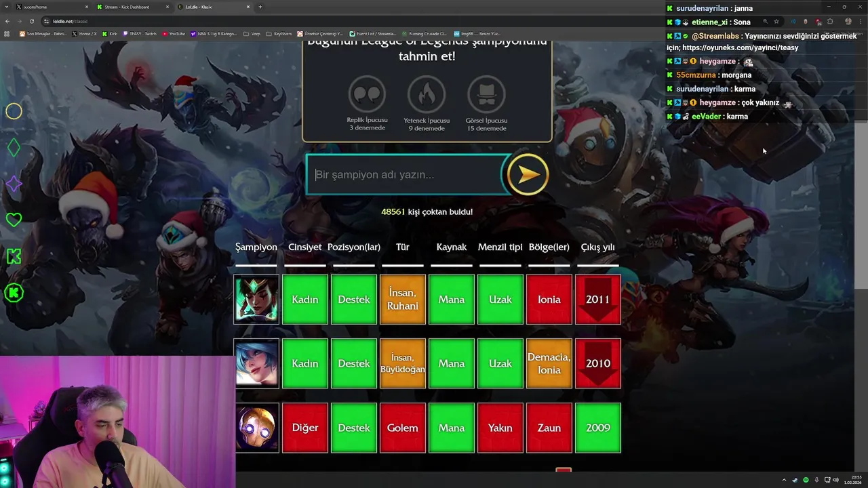Open the Yetenek ipucusu flame hint

pyautogui.click(x=427, y=94)
